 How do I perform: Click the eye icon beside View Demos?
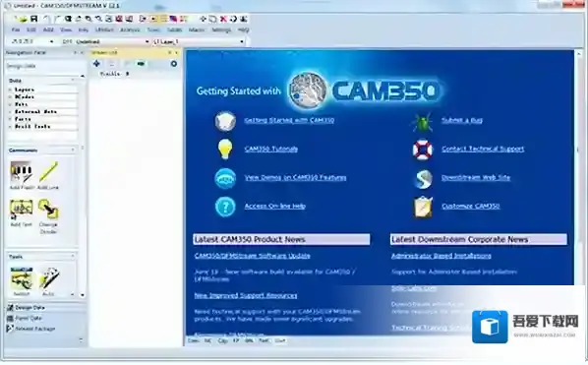pos(225,178)
